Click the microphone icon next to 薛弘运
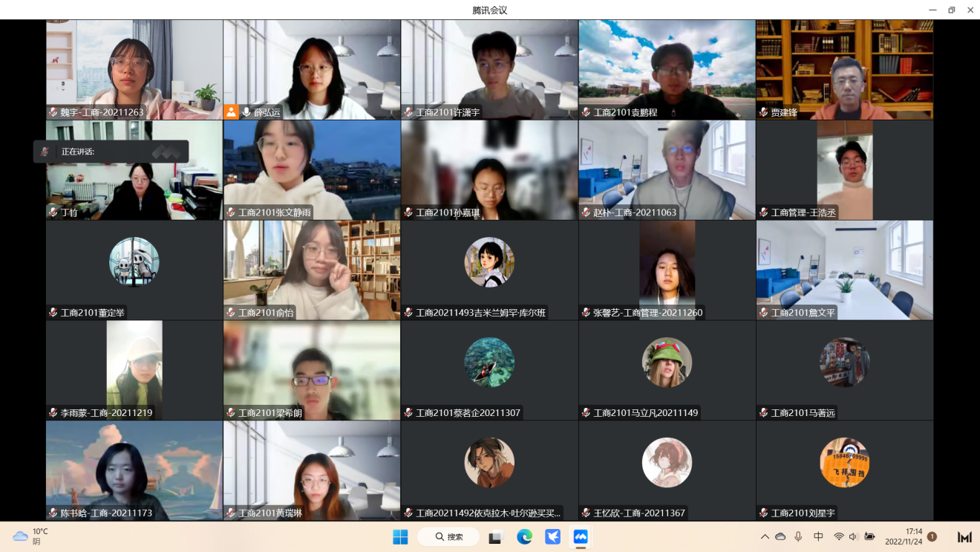Image resolution: width=980 pixels, height=552 pixels. (246, 112)
